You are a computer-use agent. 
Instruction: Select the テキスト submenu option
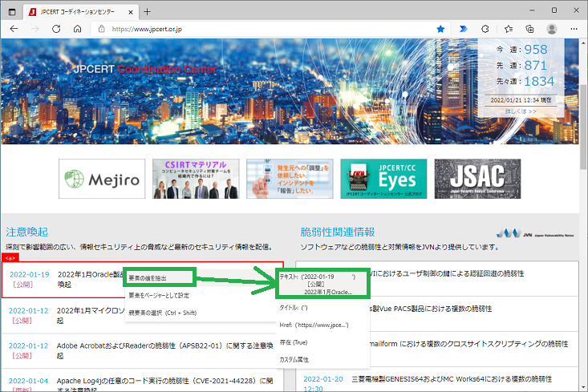pos(322,284)
